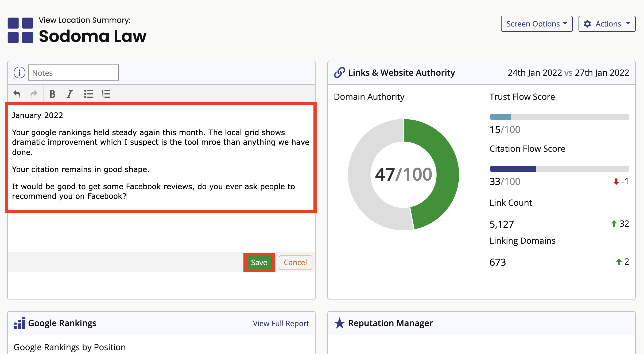Open the Screen Options dropdown
This screenshot has width=644, height=354.
point(537,24)
